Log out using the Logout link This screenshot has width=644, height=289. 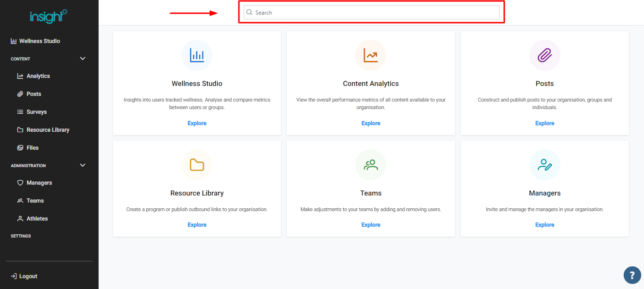coord(28,276)
